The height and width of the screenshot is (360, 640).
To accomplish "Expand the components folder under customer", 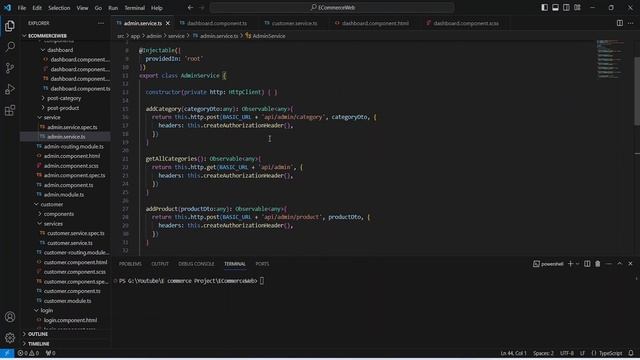I will tap(59, 214).
